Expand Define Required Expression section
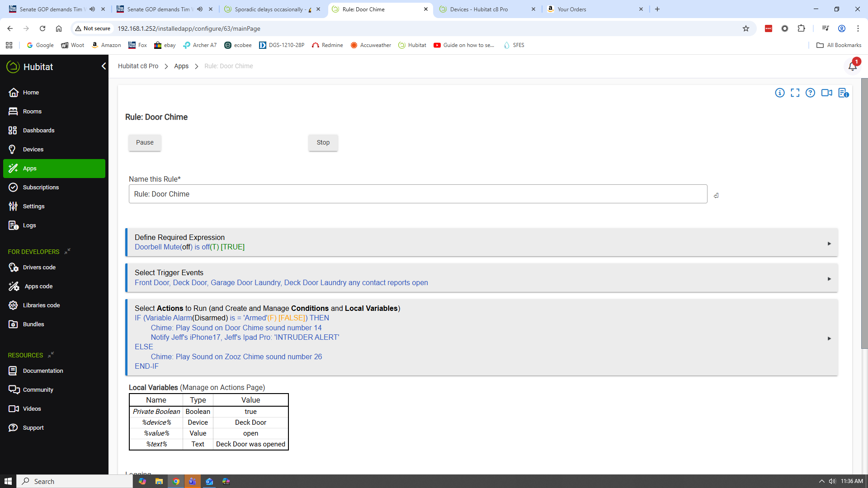The image size is (868, 488). [x=829, y=244]
